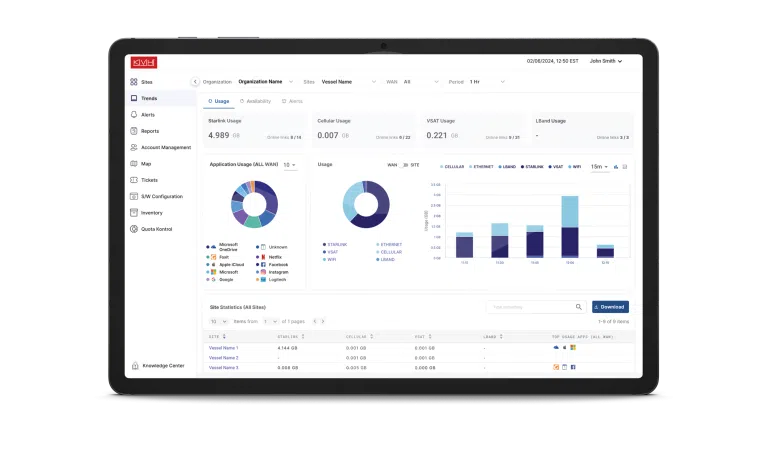This screenshot has height=462, width=768.
Task: Open S/W Configuration sidebar icon
Action: point(134,196)
